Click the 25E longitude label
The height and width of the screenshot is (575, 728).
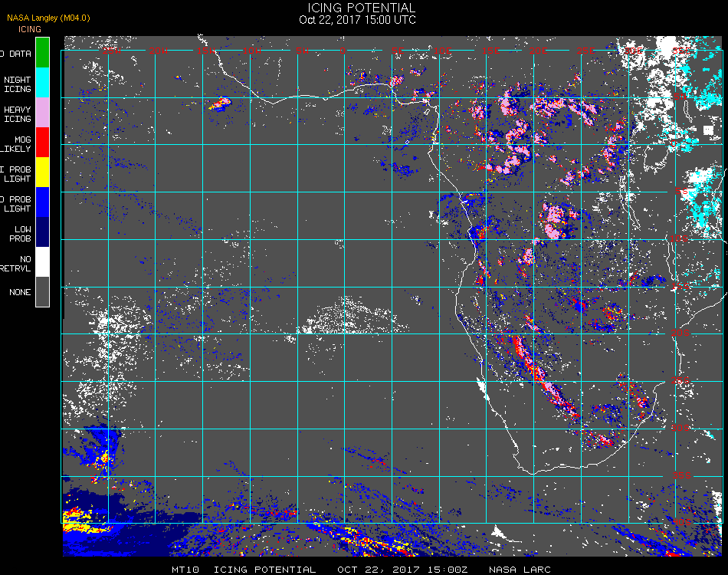pyautogui.click(x=585, y=51)
